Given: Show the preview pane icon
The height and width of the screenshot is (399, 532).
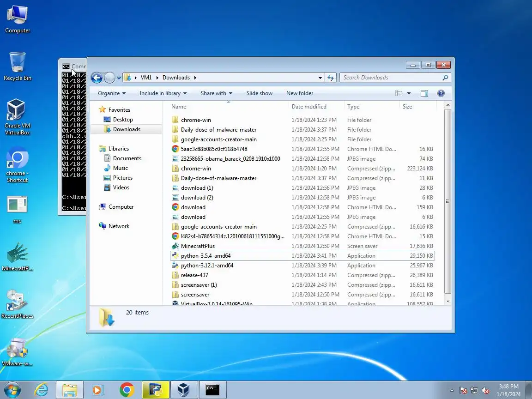Looking at the screenshot, I should click(x=424, y=93).
